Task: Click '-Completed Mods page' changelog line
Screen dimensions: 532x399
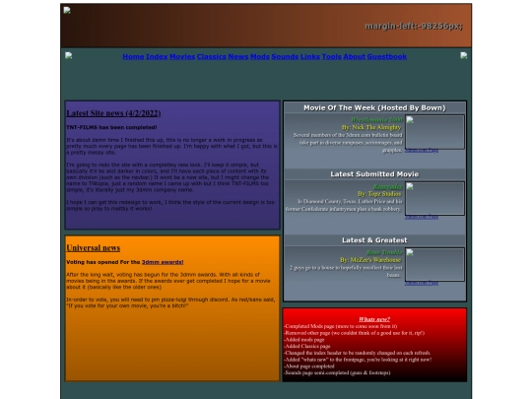Action: point(340,326)
